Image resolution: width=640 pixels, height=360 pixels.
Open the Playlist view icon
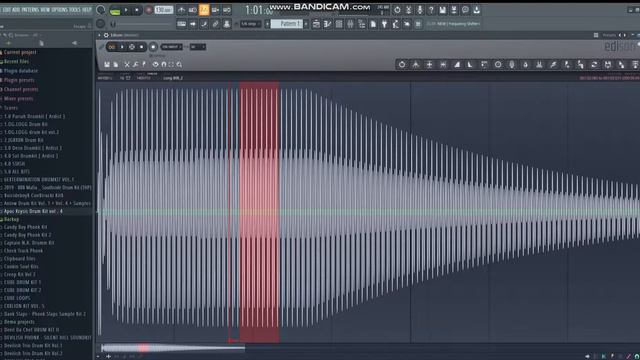click(x=316, y=24)
